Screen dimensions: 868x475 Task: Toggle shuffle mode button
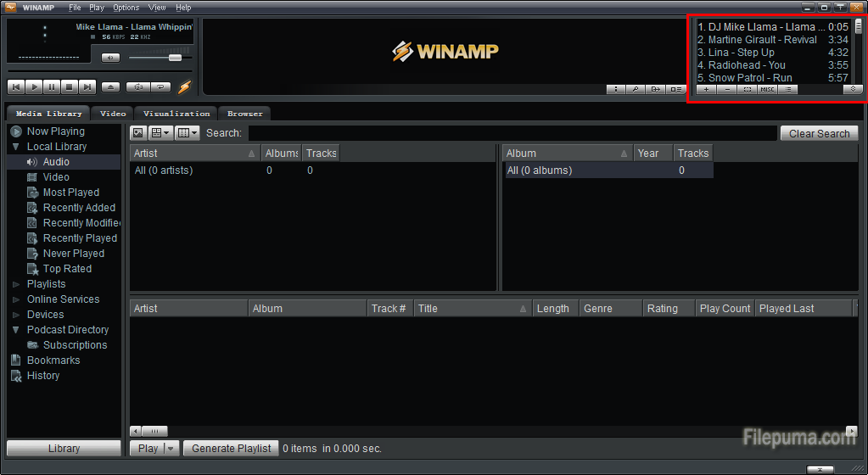point(137,87)
